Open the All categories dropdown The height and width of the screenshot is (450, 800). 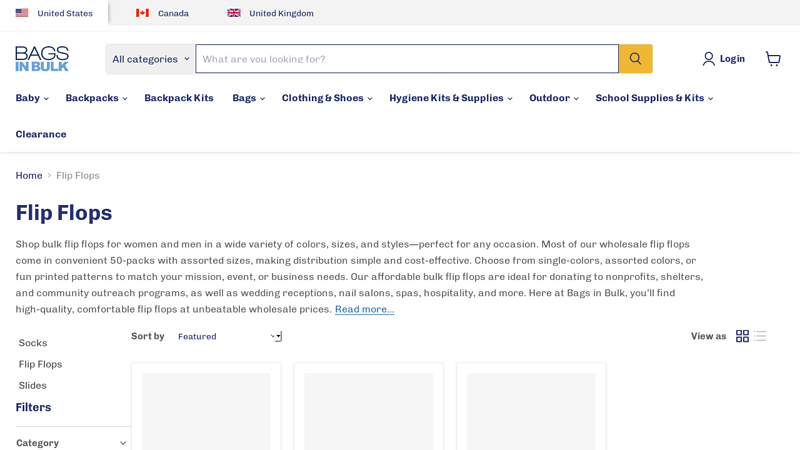pos(150,59)
